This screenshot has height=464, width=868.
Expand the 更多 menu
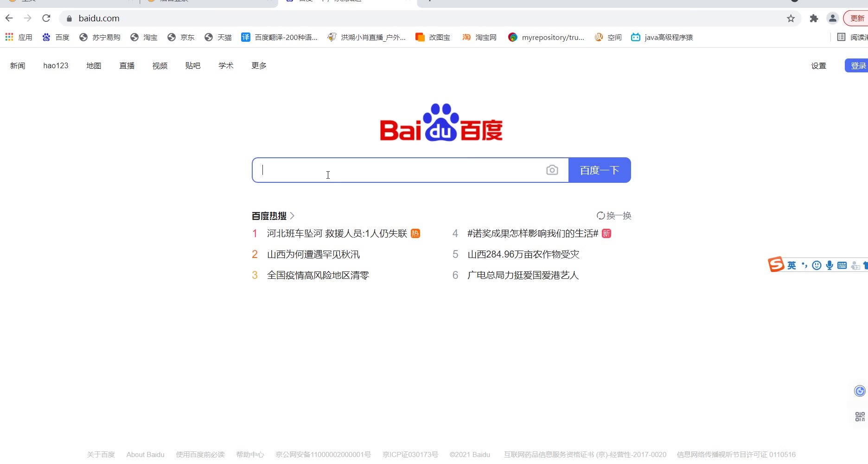click(x=259, y=66)
